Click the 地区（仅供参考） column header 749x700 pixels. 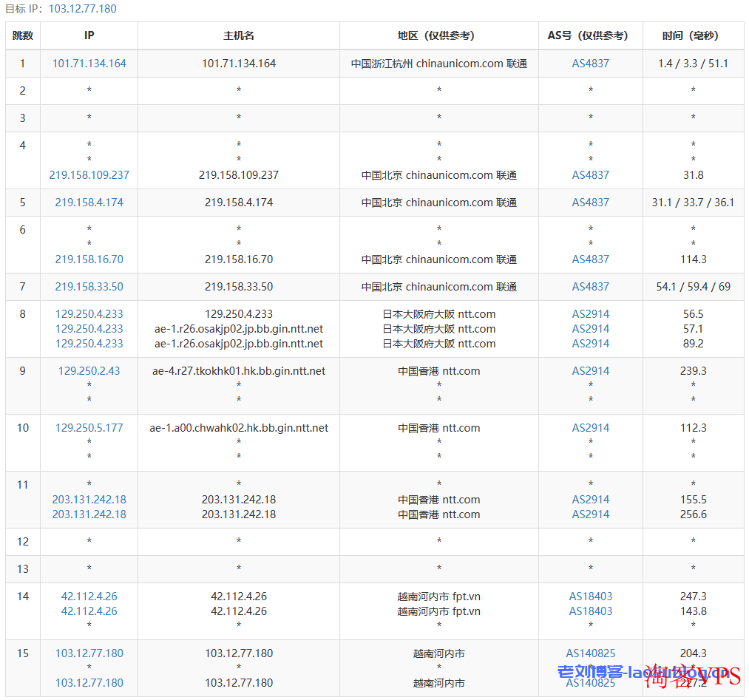[439, 35]
